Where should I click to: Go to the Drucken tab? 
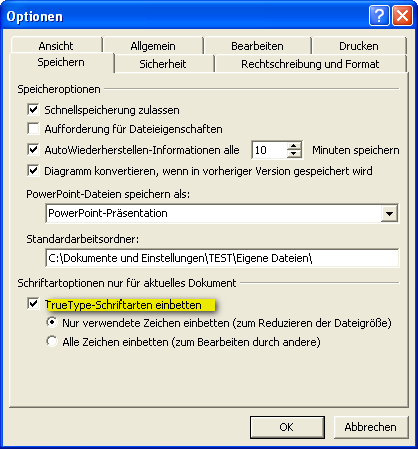359,46
